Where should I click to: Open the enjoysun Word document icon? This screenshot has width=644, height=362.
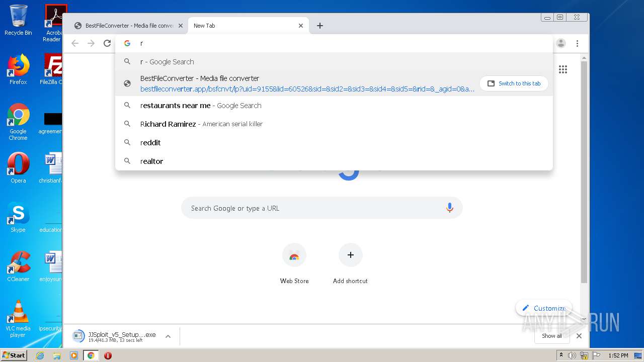point(51,266)
